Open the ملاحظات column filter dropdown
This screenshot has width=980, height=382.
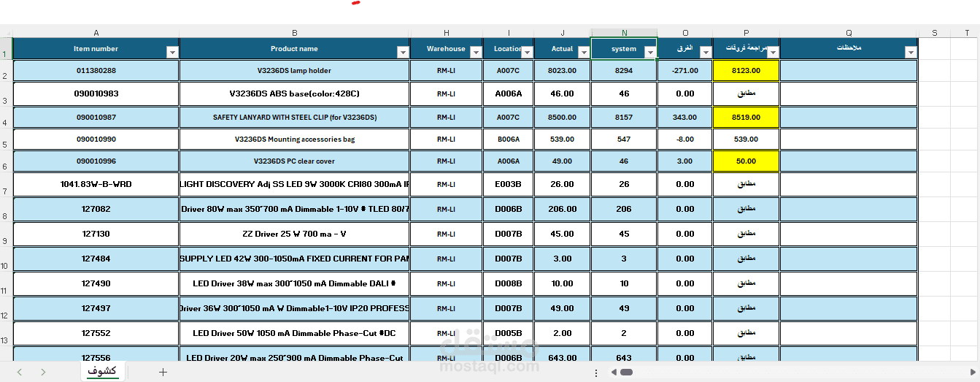[x=911, y=52]
